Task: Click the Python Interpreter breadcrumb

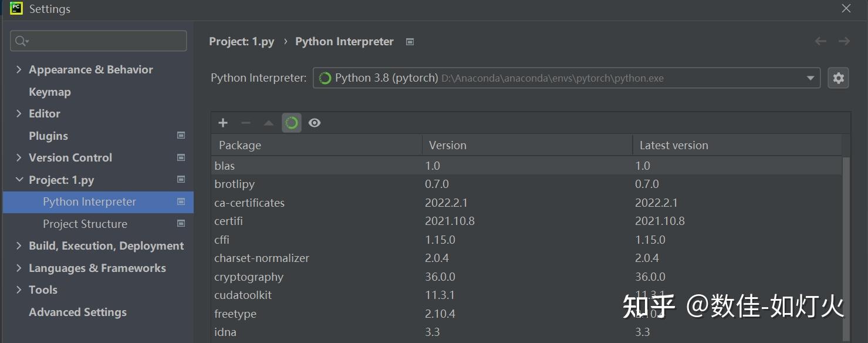Action: [x=345, y=41]
